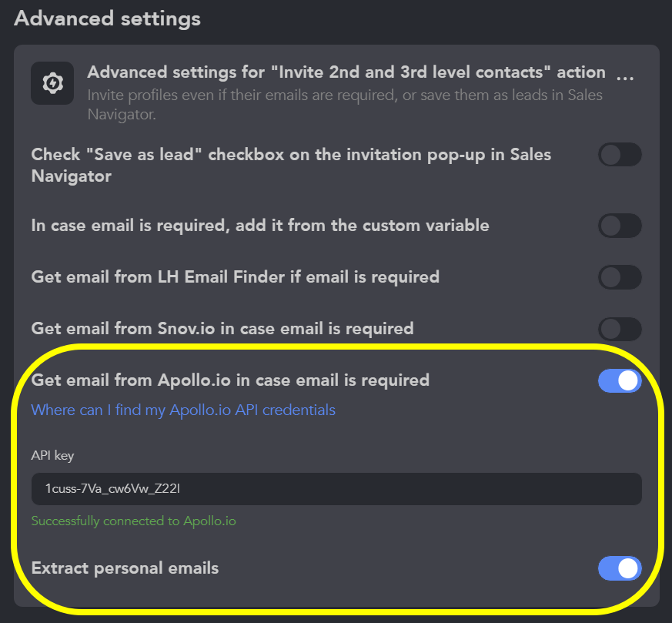Click the "Get email from Apollo.io" label text
Screen dimensions: 672x623
pos(230,380)
